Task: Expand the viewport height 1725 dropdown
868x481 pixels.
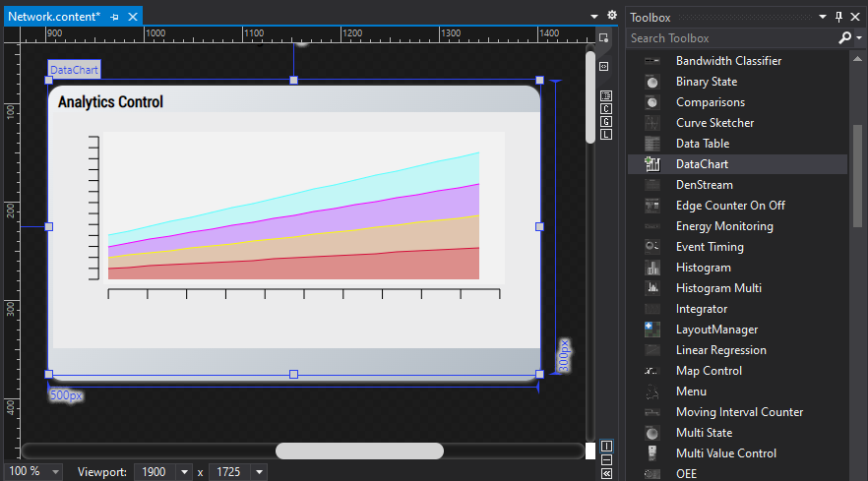Action: click(x=260, y=472)
